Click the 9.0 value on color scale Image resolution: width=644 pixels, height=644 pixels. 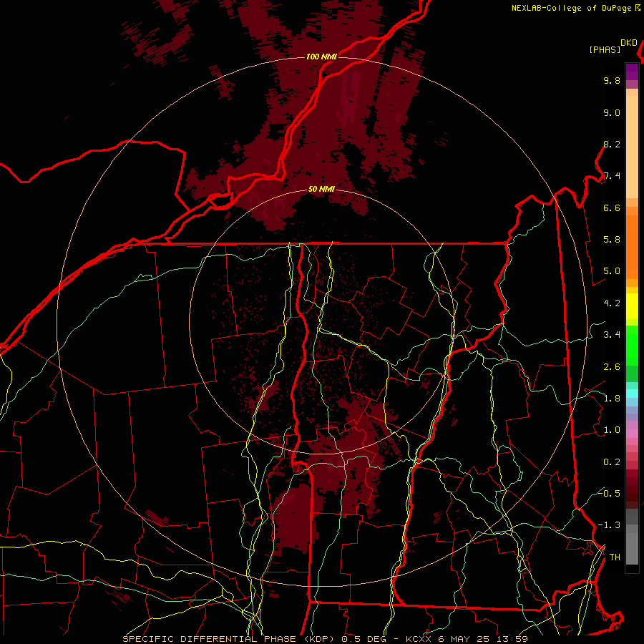pos(612,112)
